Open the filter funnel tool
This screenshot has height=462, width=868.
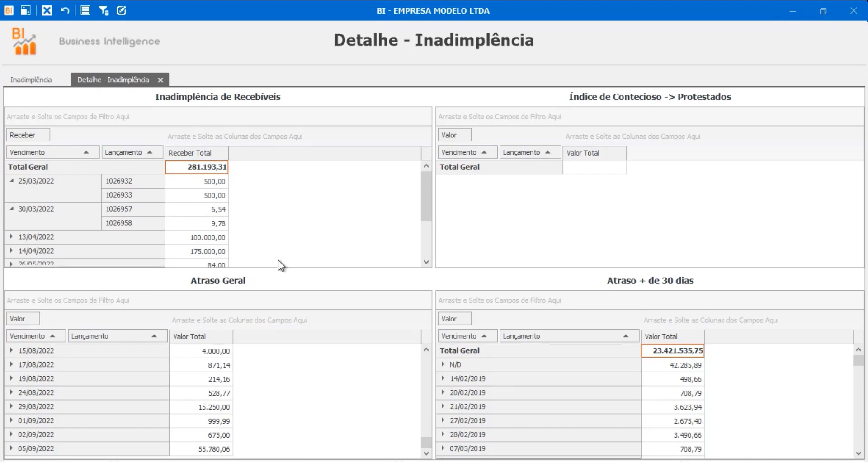pyautogui.click(x=104, y=10)
